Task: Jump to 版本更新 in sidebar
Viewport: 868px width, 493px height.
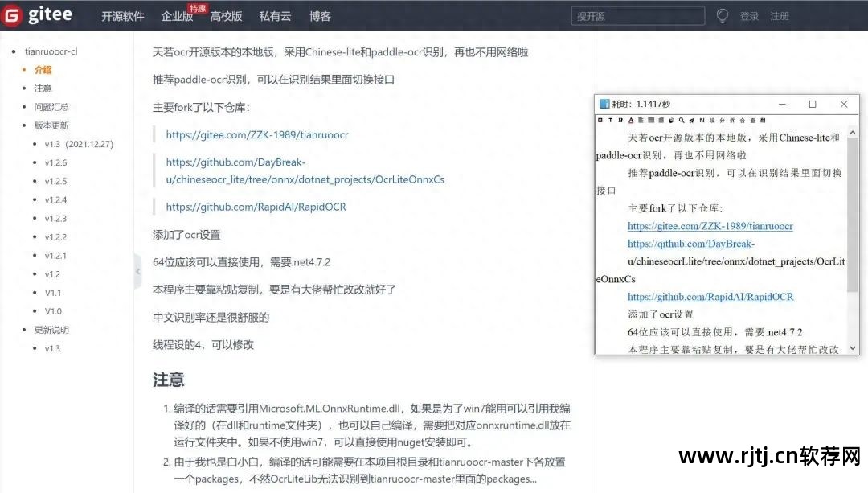Action: click(x=51, y=125)
